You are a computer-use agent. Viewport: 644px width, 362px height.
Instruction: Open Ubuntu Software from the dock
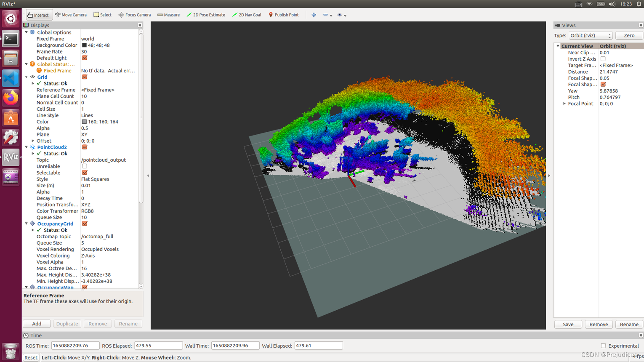coord(11,118)
